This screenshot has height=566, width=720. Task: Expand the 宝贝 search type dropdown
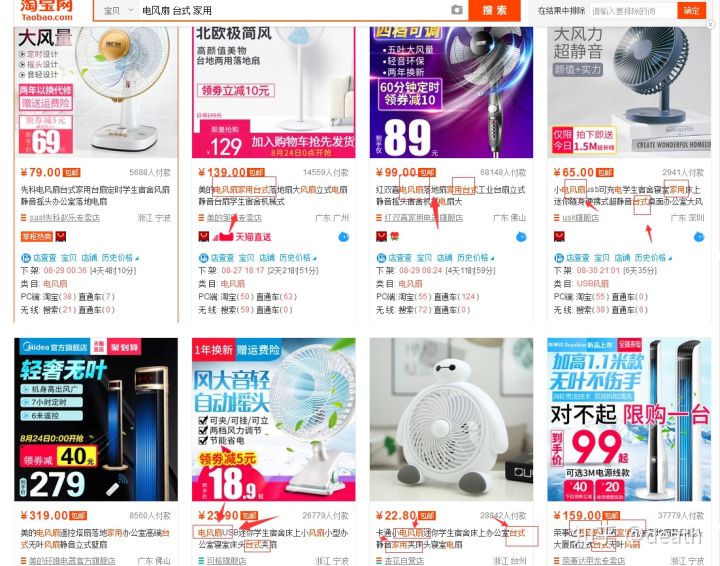pos(118,10)
